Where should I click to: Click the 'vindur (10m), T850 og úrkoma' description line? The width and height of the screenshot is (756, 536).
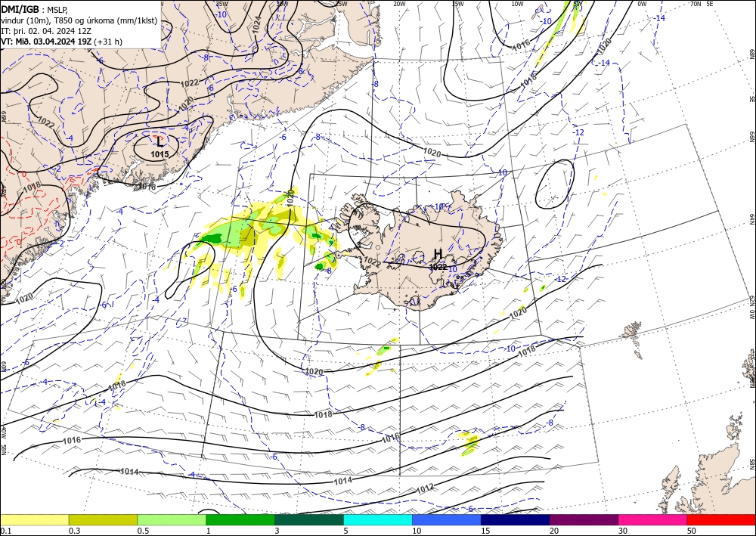point(79,20)
